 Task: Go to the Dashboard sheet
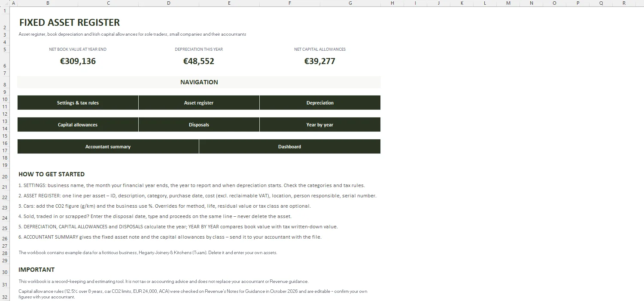pyautogui.click(x=289, y=147)
